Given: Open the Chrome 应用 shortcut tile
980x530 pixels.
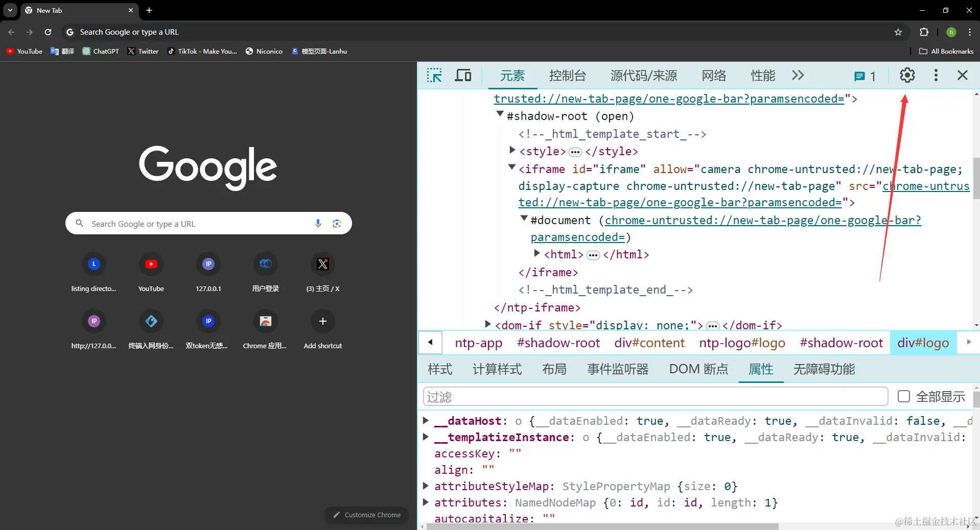Looking at the screenshot, I should (x=266, y=329).
